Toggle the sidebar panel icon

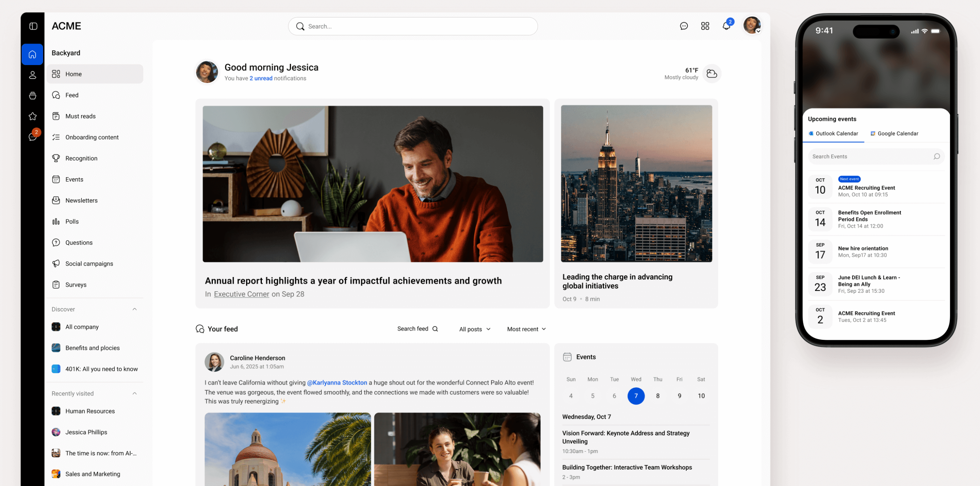pyautogui.click(x=33, y=26)
